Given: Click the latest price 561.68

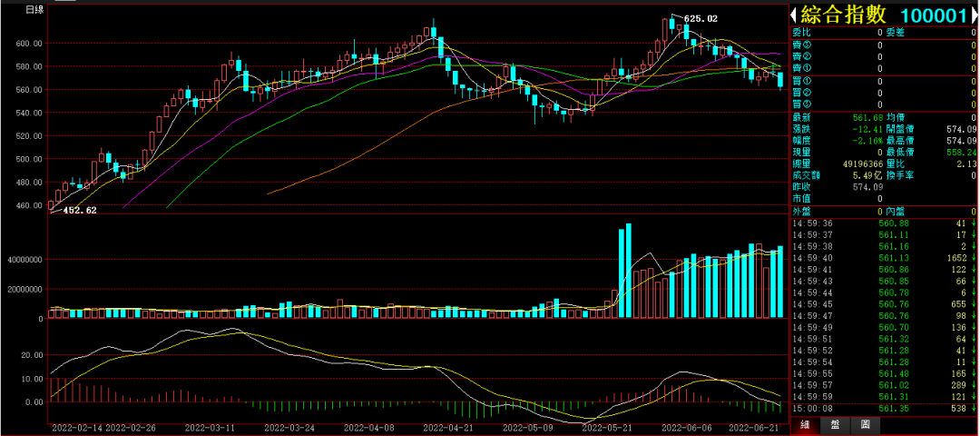Looking at the screenshot, I should (x=869, y=117).
